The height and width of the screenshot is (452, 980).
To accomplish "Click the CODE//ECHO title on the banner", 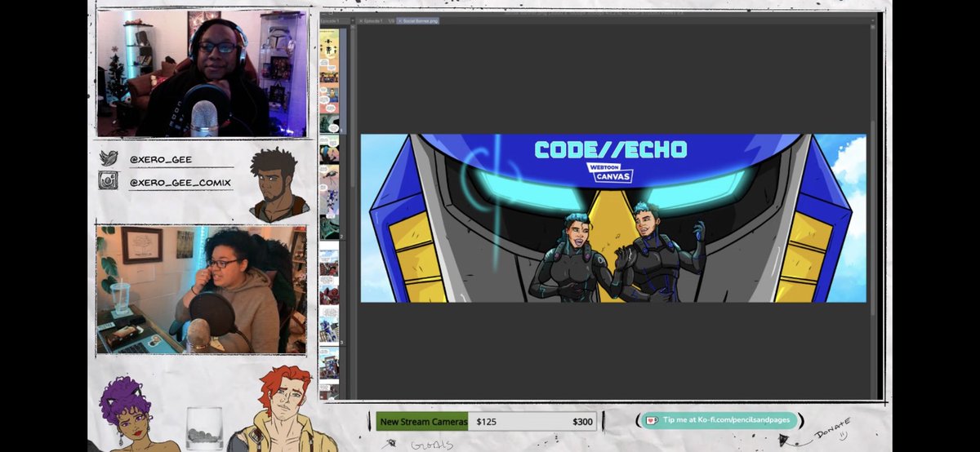I will (610, 149).
